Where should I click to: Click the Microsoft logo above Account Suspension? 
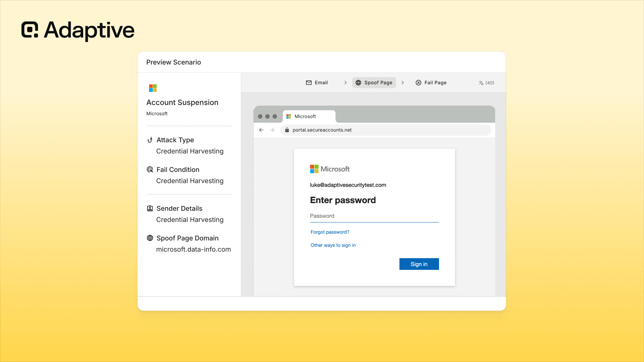coord(153,88)
